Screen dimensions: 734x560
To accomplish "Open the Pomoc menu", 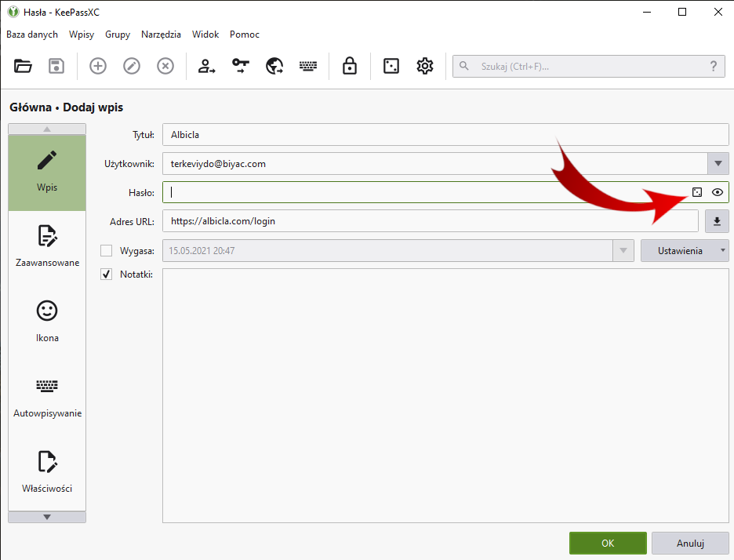I will click(x=245, y=35).
